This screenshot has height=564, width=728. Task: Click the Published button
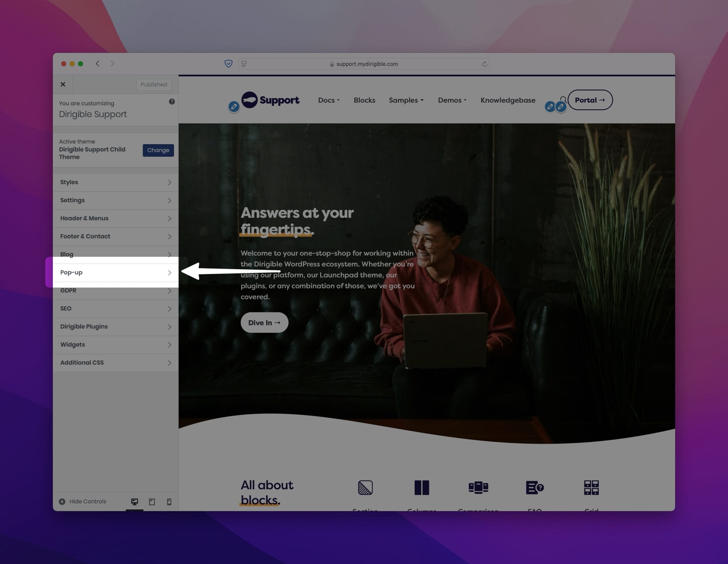(x=154, y=84)
